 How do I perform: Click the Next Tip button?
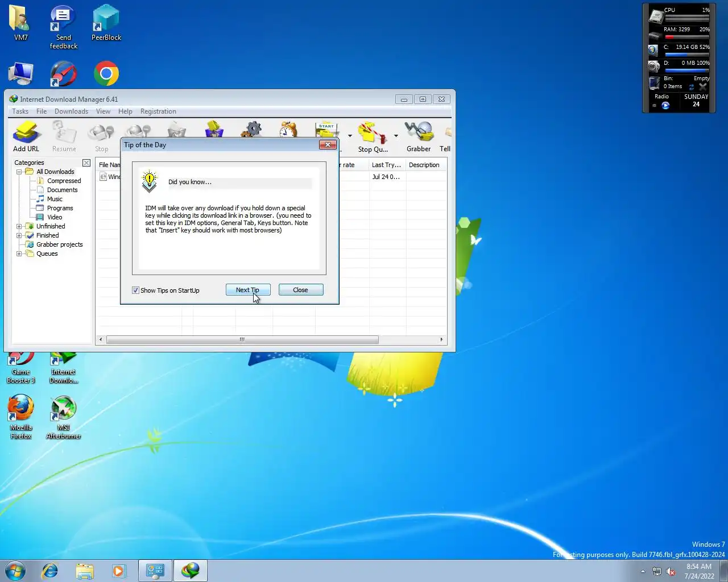pos(247,290)
